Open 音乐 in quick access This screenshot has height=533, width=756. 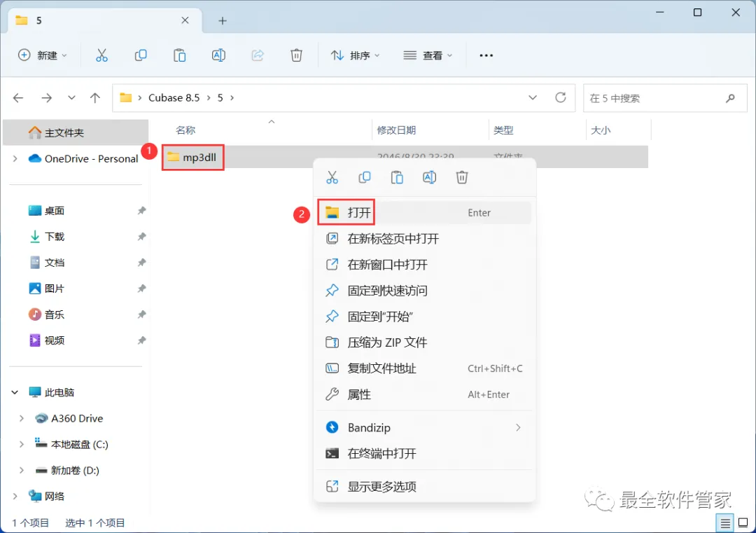coord(55,315)
